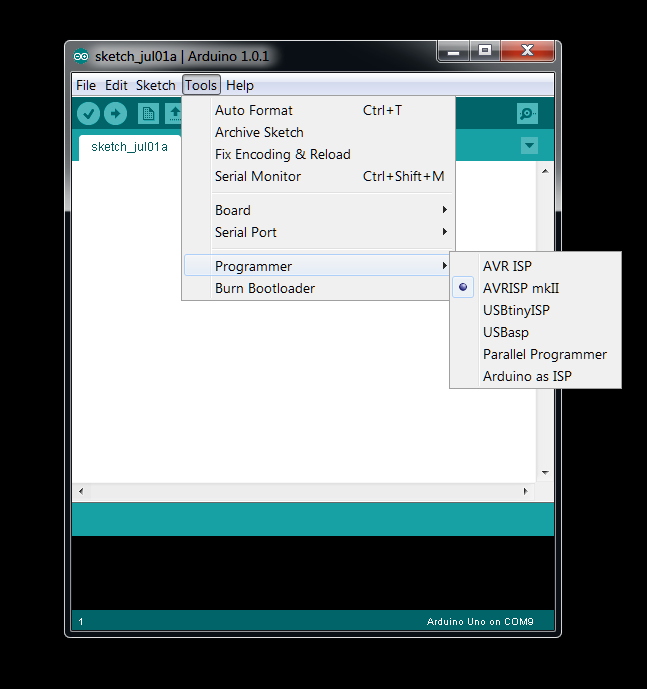Click the horizontal scrollbar left arrow
The height and width of the screenshot is (689, 647).
point(81,491)
